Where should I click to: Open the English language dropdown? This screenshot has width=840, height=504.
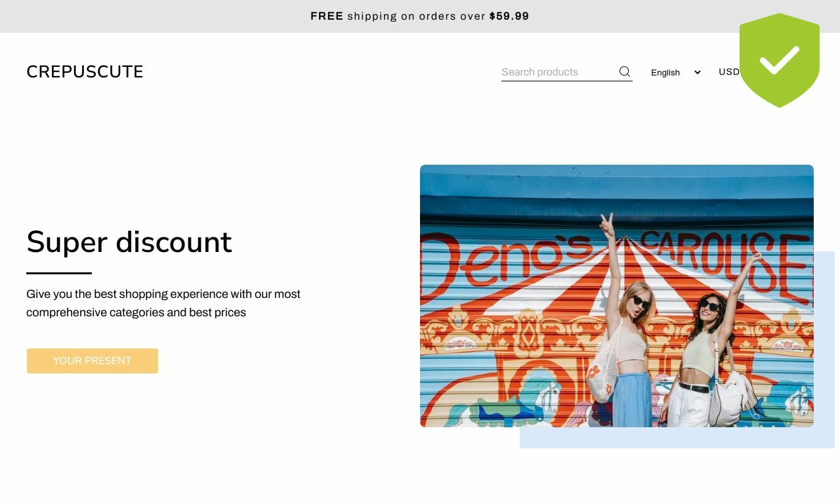(676, 72)
